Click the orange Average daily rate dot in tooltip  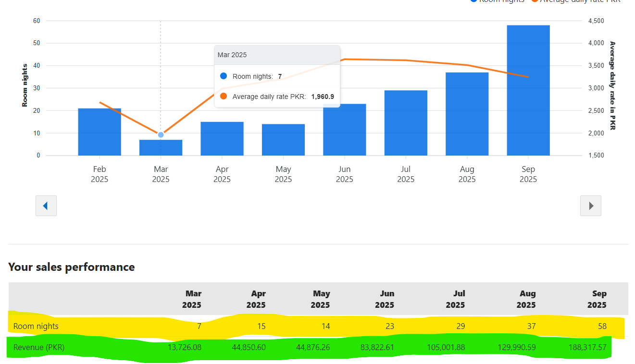[x=224, y=97]
